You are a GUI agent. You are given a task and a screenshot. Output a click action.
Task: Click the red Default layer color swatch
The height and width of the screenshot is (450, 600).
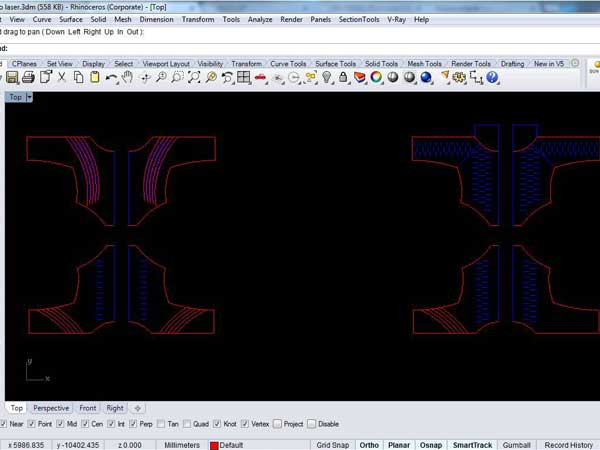point(214,445)
